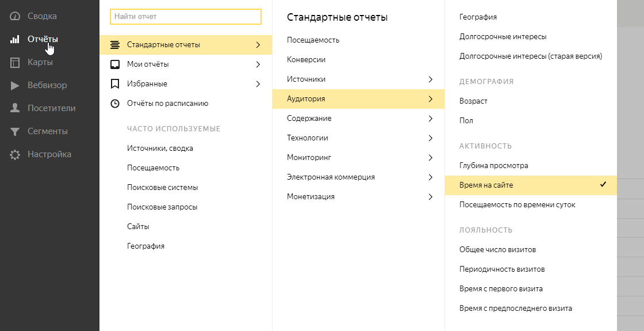Screen dimensions: 644x331
Task: Expand Мои отчёты with its chevron
Action: tap(258, 64)
